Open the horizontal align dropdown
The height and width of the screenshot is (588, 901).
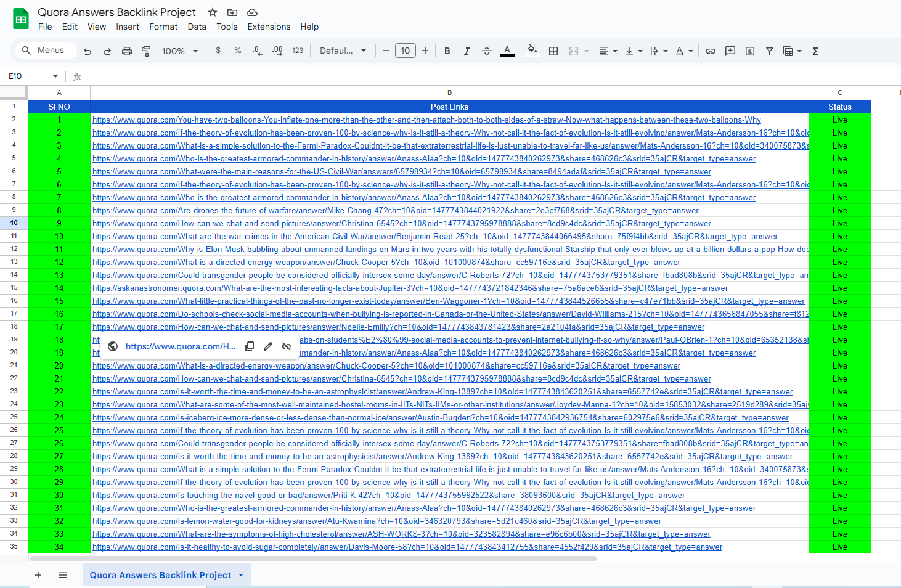(608, 51)
